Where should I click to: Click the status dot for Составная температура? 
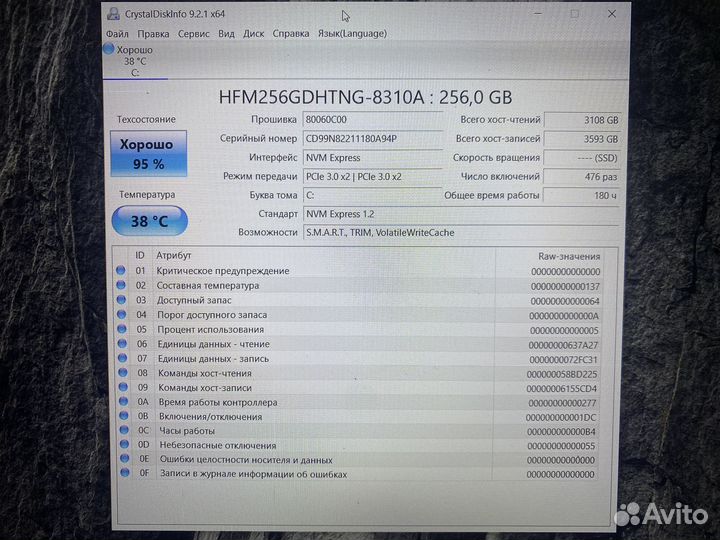point(121,285)
